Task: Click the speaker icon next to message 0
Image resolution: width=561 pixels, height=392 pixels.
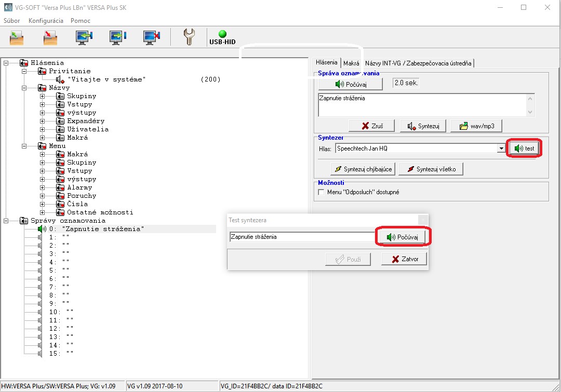Action: click(x=42, y=229)
